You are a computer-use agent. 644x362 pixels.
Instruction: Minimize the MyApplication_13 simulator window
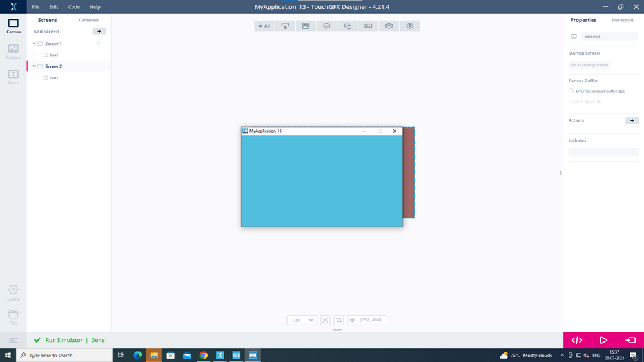(364, 131)
